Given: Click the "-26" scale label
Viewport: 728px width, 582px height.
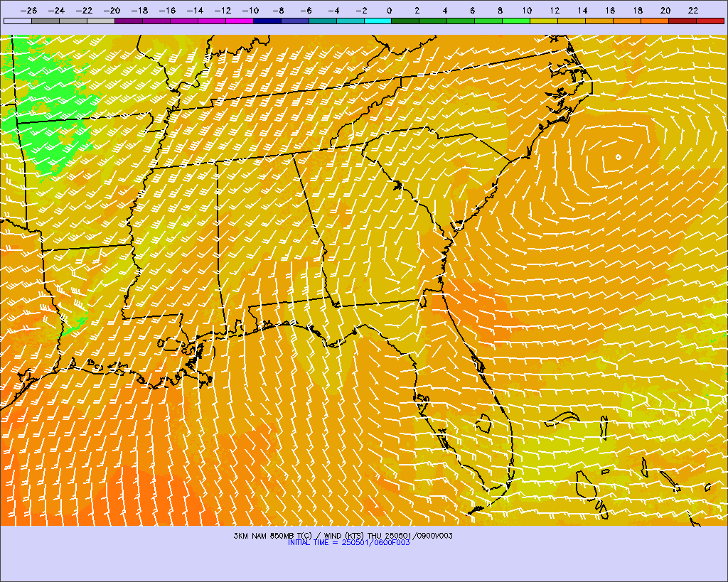Looking at the screenshot, I should (x=28, y=11).
